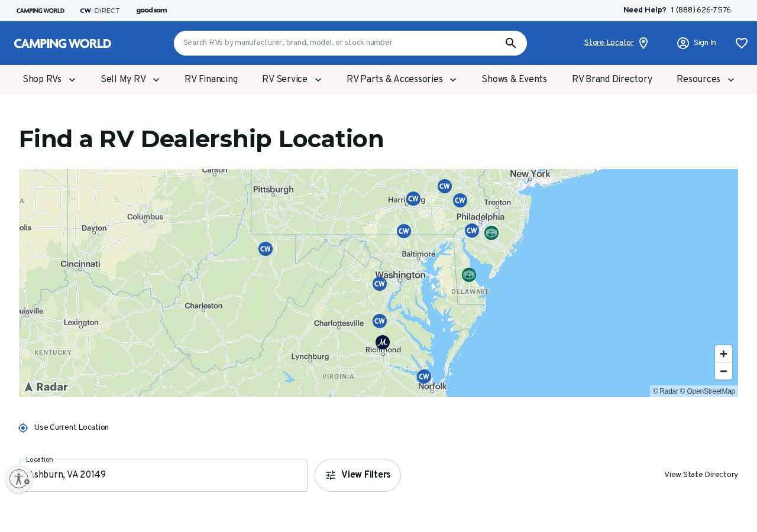
Task: Select the green marker in Delaware
Action: click(469, 275)
